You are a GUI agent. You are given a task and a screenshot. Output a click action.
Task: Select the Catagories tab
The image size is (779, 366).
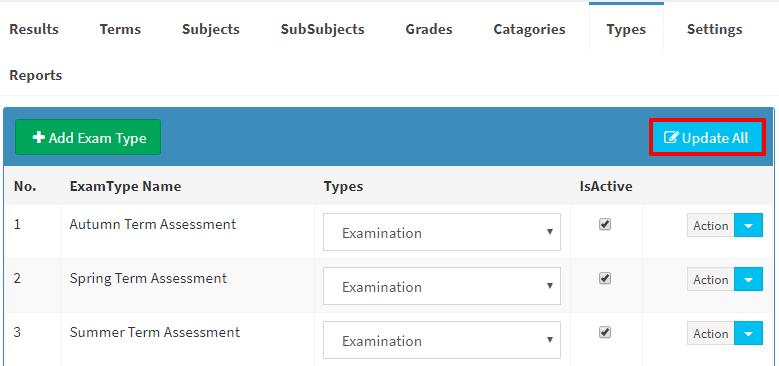tap(529, 29)
